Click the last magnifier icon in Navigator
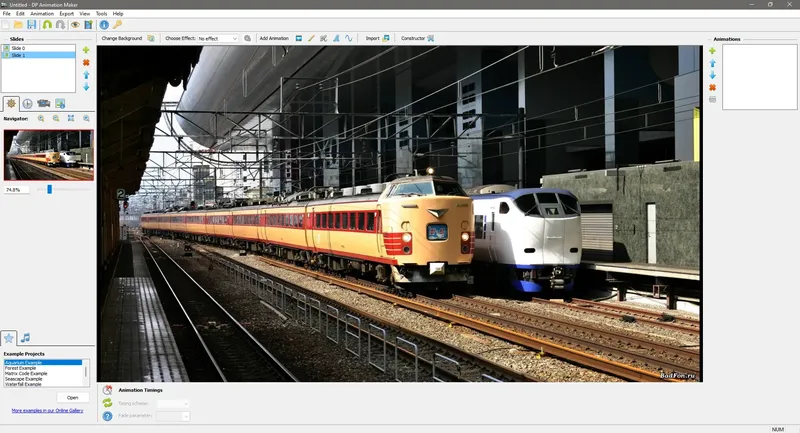Image resolution: width=800 pixels, height=433 pixels. tap(86, 118)
